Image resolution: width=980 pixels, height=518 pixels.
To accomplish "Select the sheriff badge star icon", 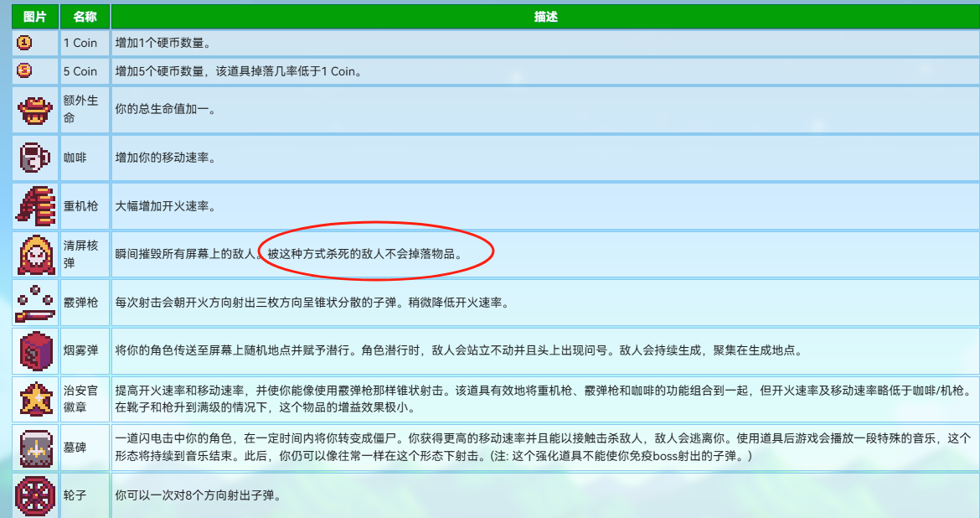I will 35,399.
